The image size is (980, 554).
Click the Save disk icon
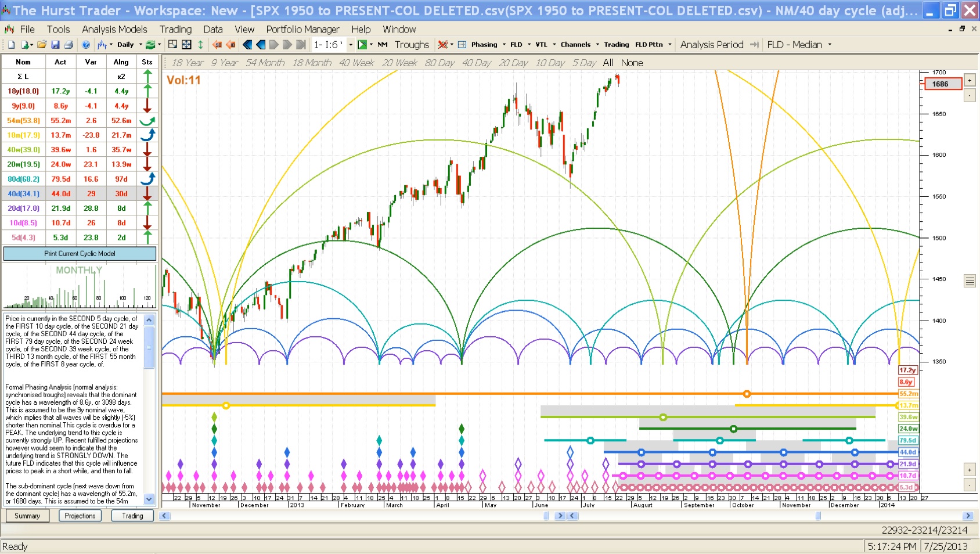click(55, 45)
